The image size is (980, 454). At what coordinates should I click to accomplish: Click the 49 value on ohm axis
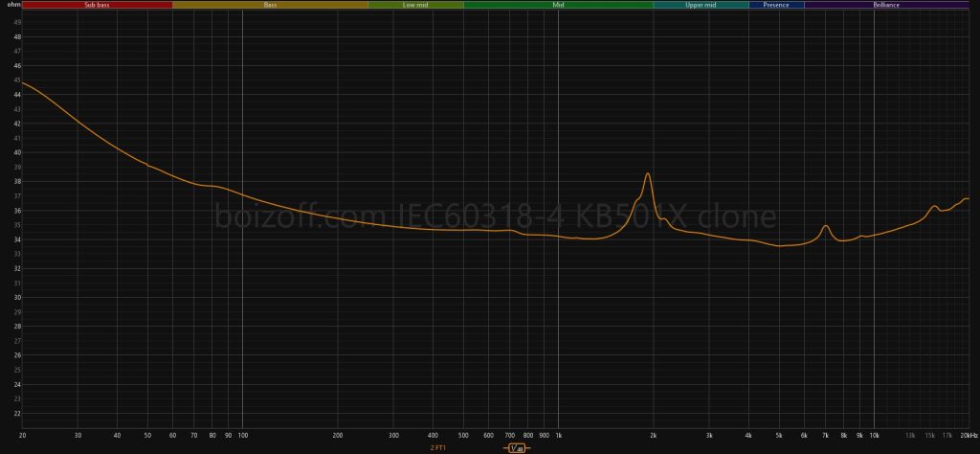pos(17,22)
